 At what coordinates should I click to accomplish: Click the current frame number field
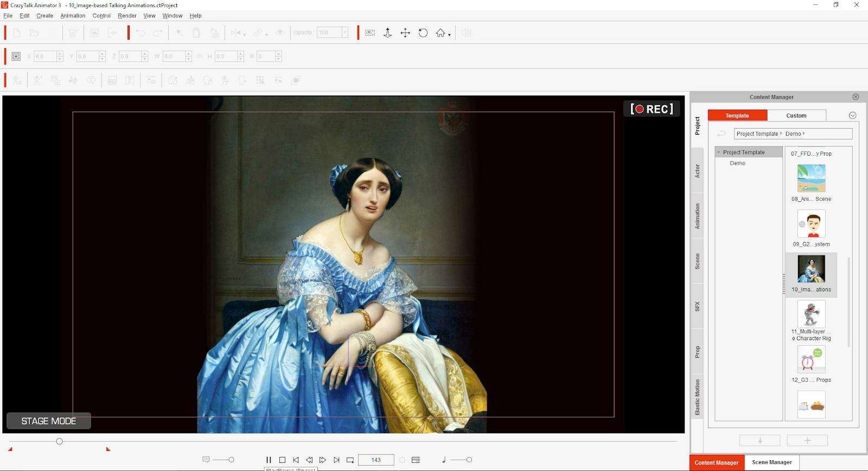point(376,460)
